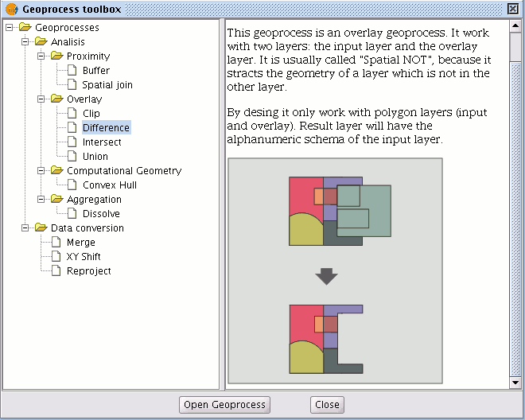This screenshot has height=420, width=525.
Task: Select the Buffer geoprocess
Action: click(x=96, y=70)
